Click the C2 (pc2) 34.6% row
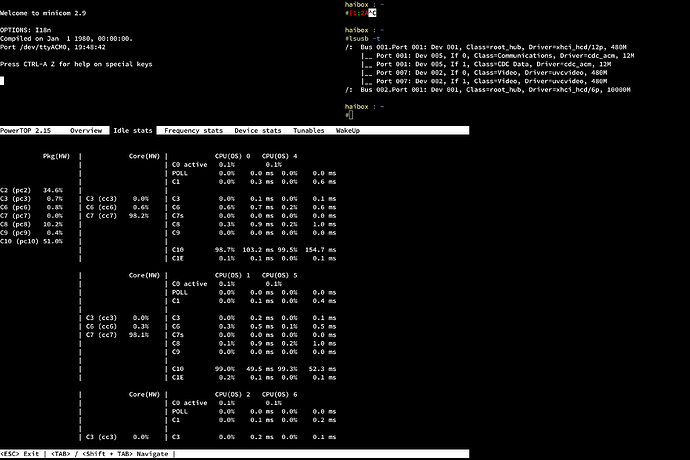Screen dimensions: 690x460 31,190
